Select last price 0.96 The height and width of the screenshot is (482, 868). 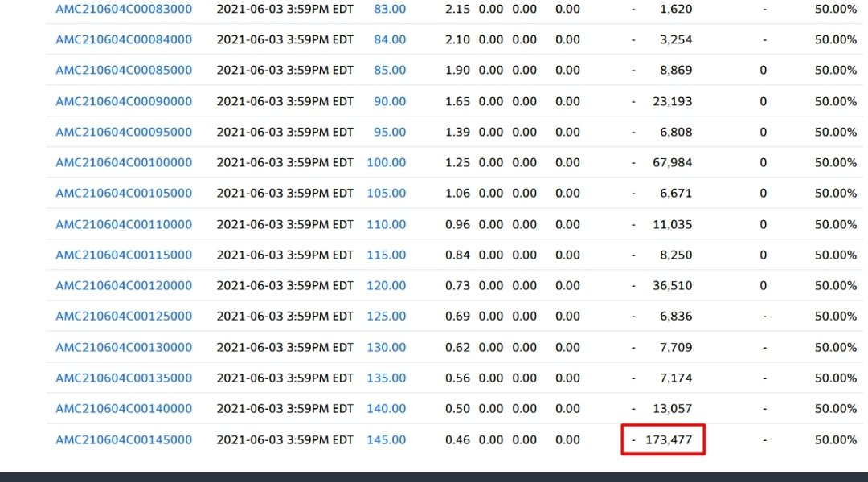point(458,225)
